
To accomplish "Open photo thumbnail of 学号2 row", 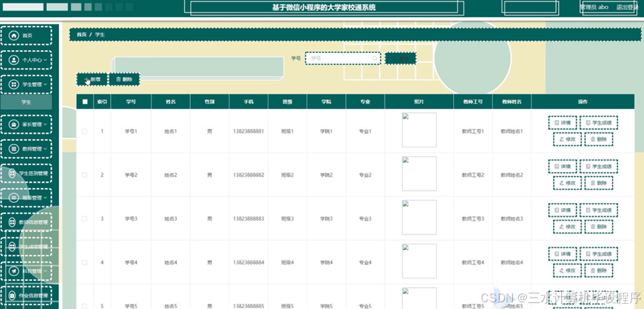I will point(419,174).
